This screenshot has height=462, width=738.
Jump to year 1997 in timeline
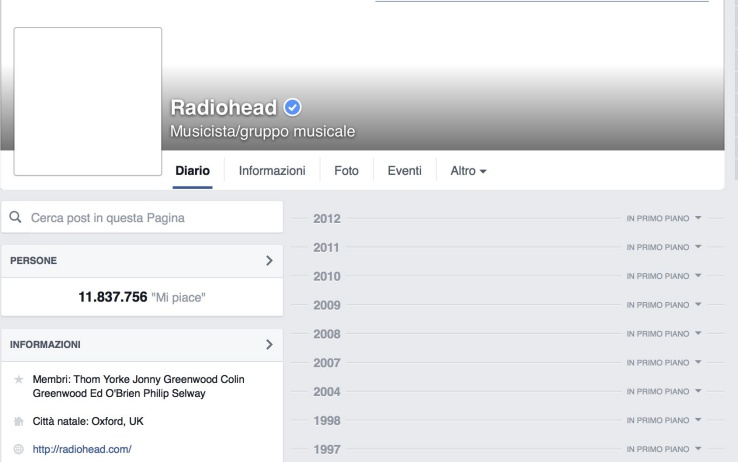pyautogui.click(x=327, y=449)
